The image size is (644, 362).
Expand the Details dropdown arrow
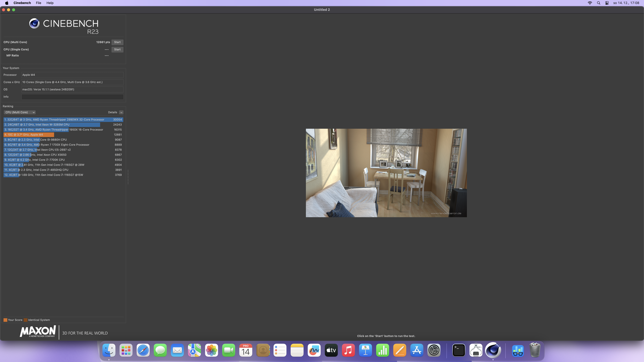point(121,112)
